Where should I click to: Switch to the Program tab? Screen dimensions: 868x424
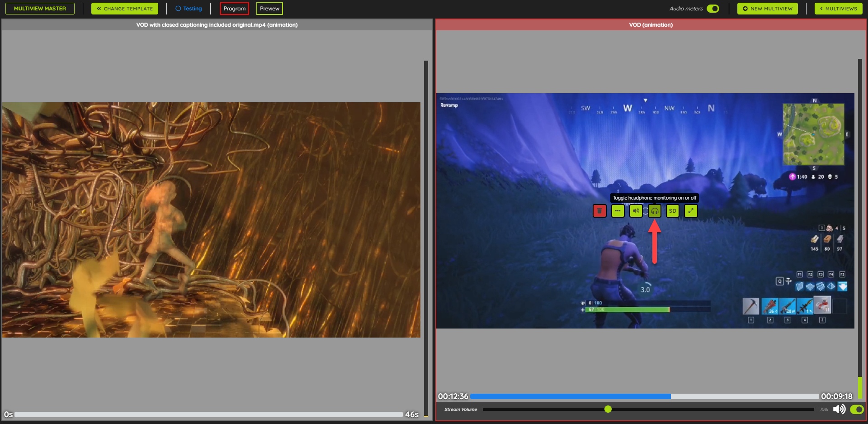[x=235, y=9]
